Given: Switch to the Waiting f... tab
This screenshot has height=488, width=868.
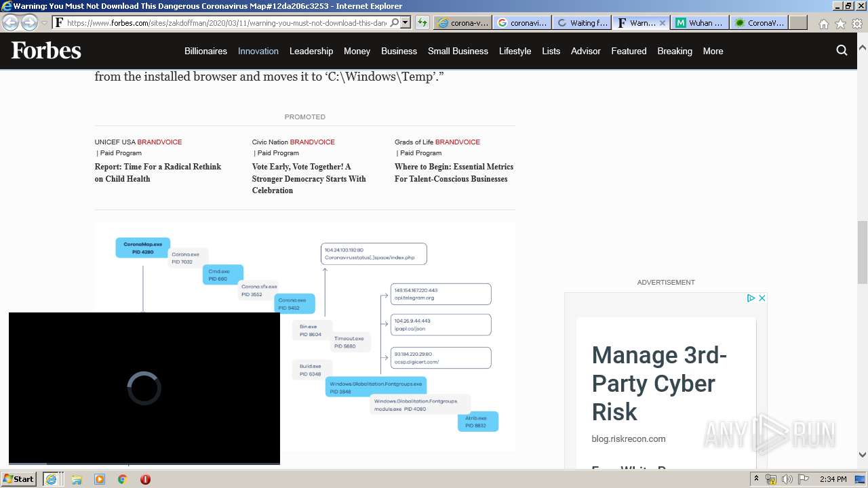Looking at the screenshot, I should pyautogui.click(x=581, y=22).
